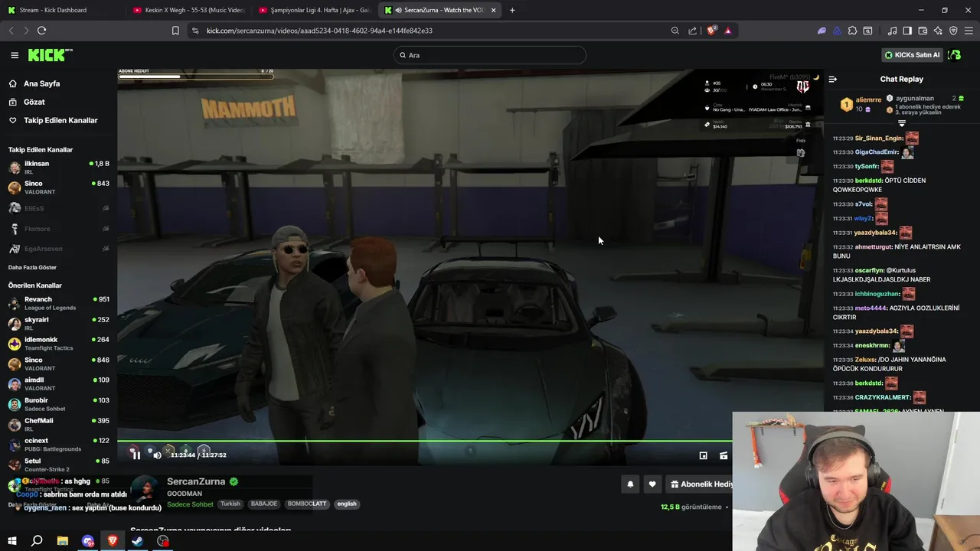Enable notifications with the bell button
Image resolution: width=980 pixels, height=551 pixels.
(630, 484)
